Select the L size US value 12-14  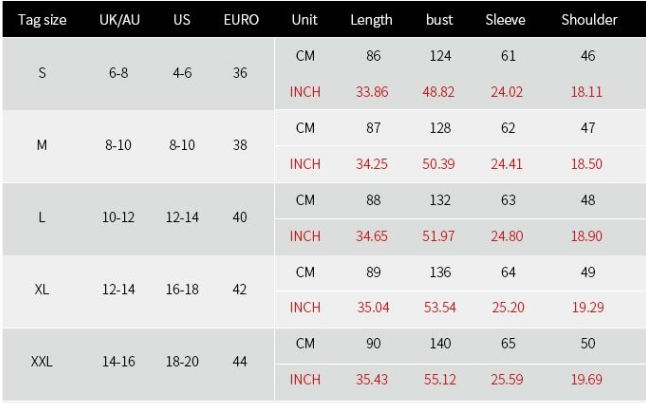[182, 217]
